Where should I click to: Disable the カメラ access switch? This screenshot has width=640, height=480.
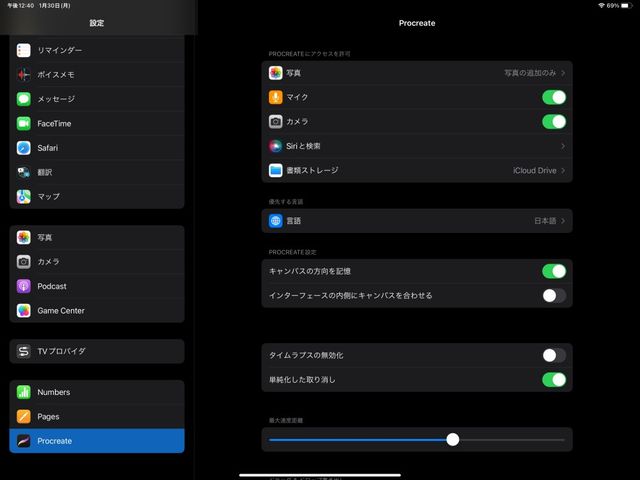coord(554,122)
